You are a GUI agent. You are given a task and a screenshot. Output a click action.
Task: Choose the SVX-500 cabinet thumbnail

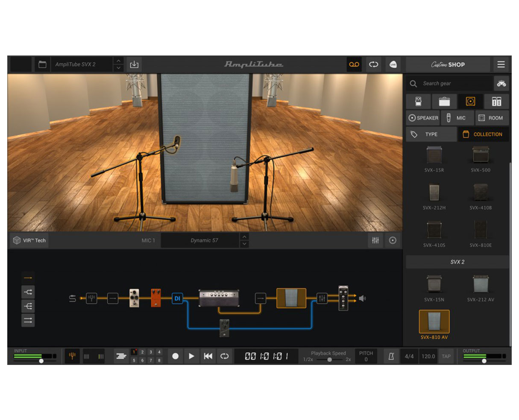click(481, 155)
